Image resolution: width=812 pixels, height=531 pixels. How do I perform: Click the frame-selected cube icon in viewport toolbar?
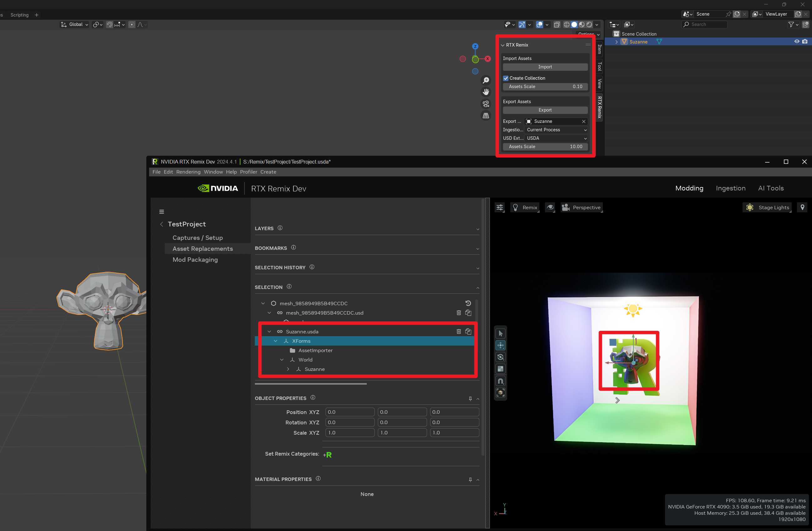point(501,392)
